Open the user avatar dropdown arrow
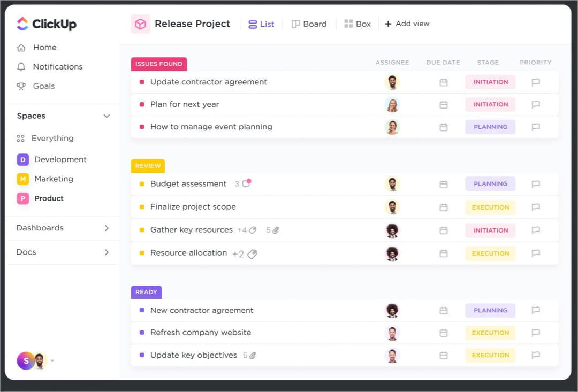 point(52,360)
